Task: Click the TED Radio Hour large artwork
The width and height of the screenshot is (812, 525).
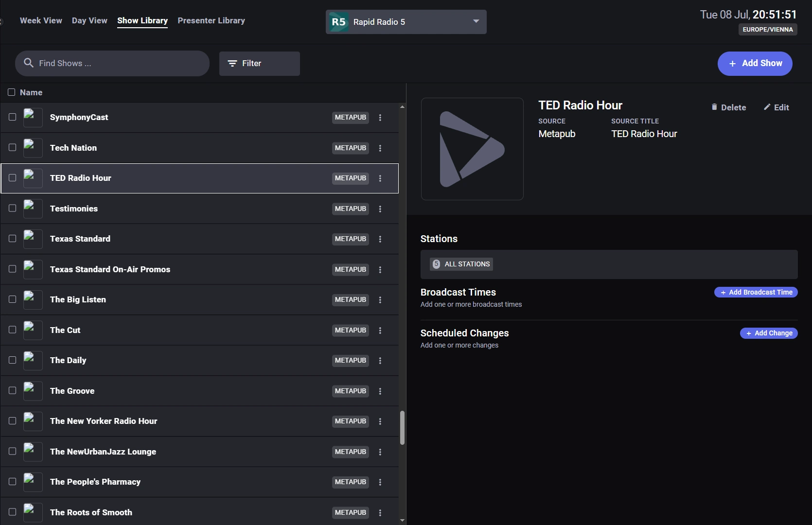Action: 472,149
